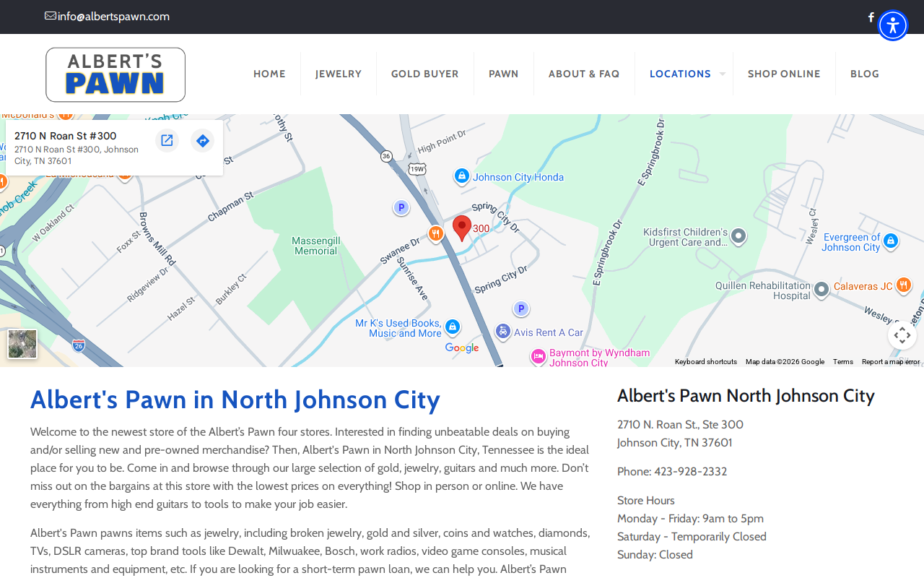The width and height of the screenshot is (924, 578).
Task: Click address line Johnson City, TN 37601
Action: (675, 443)
